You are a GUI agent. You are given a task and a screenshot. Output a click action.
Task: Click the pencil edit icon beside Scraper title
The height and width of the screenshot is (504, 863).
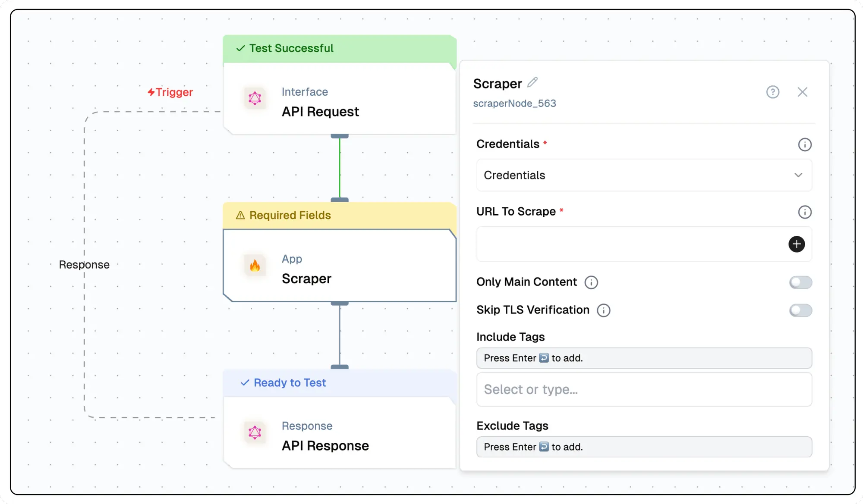coord(532,82)
